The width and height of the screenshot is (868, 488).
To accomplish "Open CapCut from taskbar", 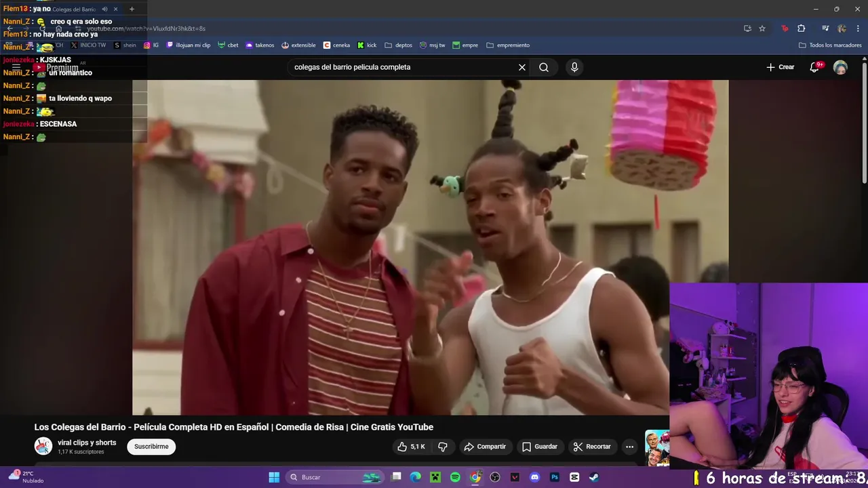I will click(574, 477).
